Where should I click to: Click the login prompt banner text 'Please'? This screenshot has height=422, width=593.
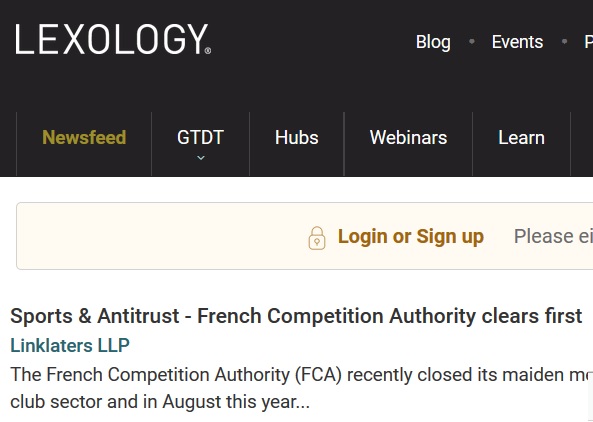click(x=544, y=236)
